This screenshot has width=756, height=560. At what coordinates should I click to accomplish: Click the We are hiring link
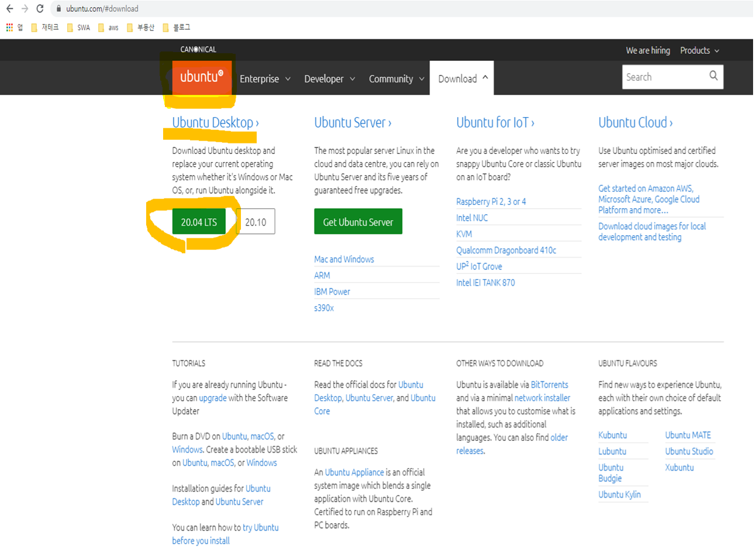[648, 50]
